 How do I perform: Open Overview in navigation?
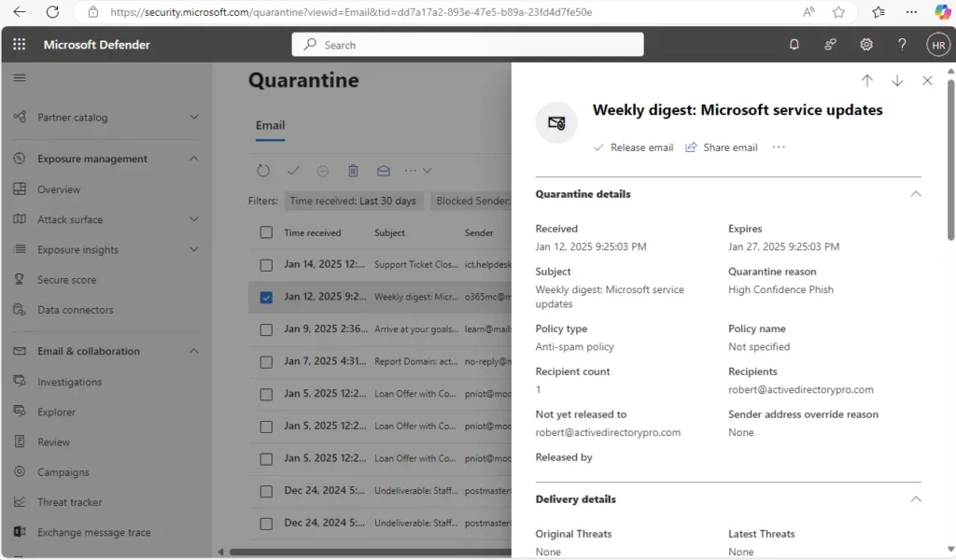click(x=59, y=189)
